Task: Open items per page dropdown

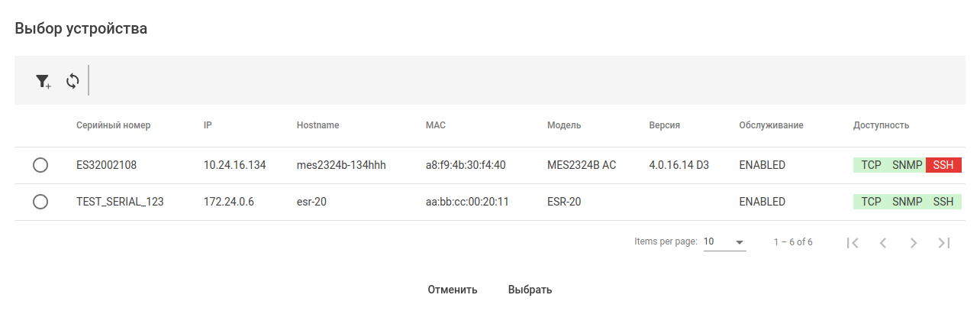Action: click(724, 241)
